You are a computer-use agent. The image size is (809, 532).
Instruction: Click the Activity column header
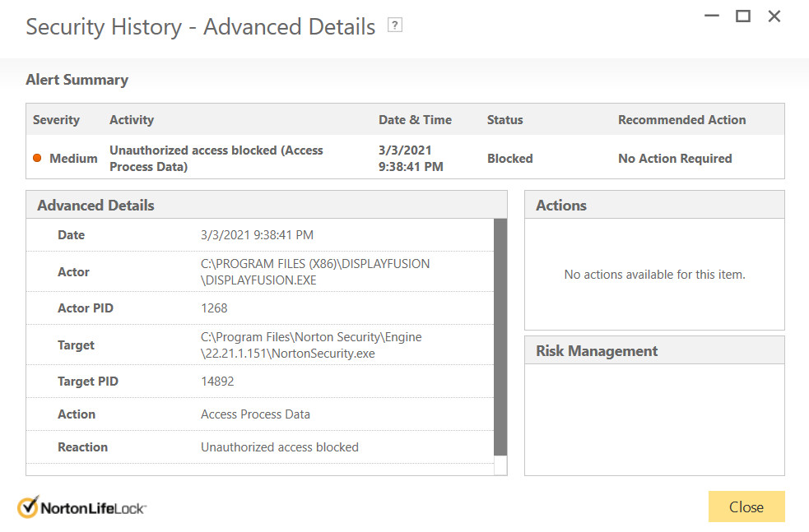(x=132, y=120)
